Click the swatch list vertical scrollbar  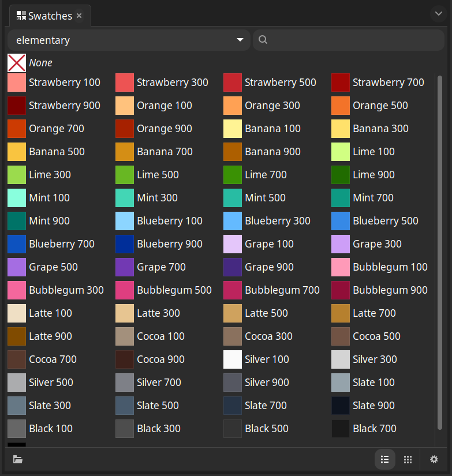[439, 253]
